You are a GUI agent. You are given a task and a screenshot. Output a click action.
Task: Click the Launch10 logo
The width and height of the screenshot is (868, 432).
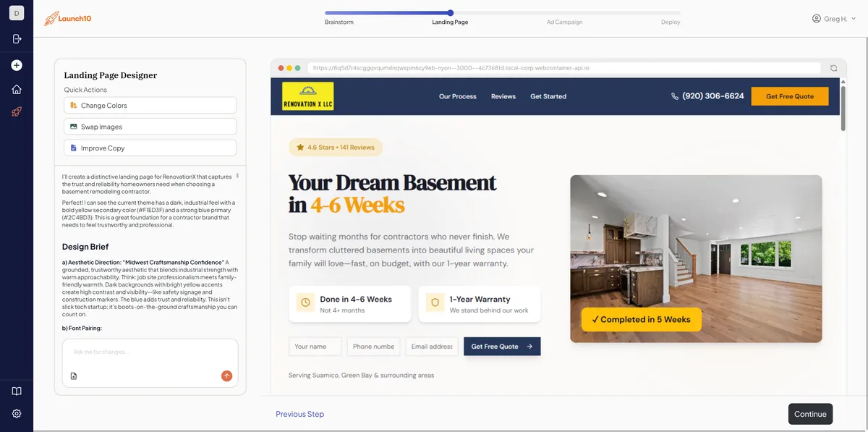tap(67, 18)
